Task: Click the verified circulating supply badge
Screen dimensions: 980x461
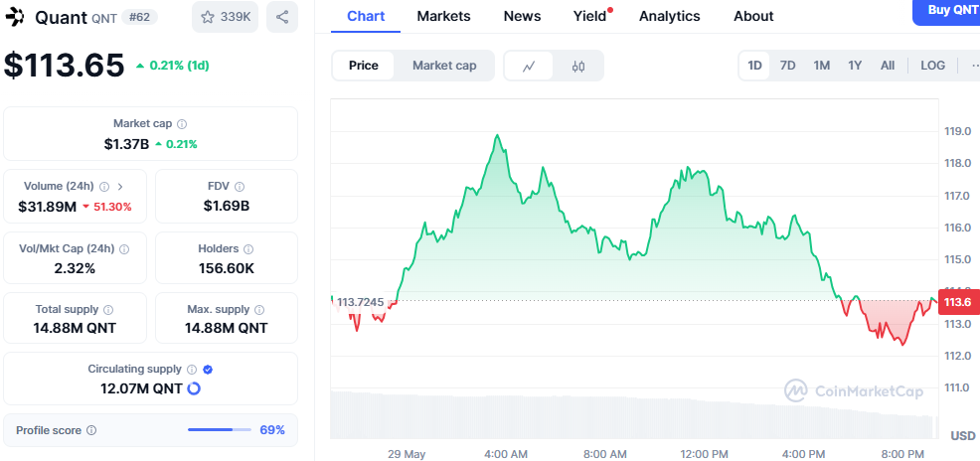Action: tap(208, 370)
